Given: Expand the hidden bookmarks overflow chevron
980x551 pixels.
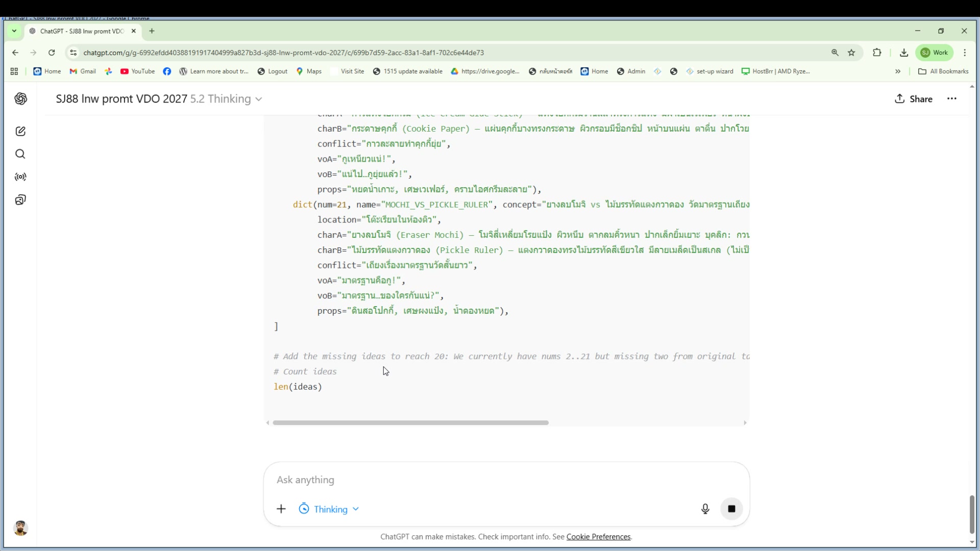Looking at the screenshot, I should click(898, 71).
